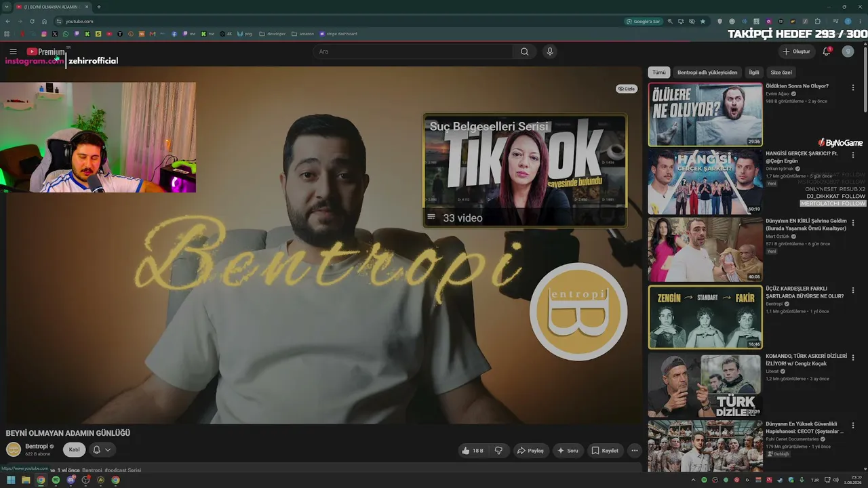Open the system tray clock showing 23:10
This screenshot has width=868, height=488.
coord(852,480)
